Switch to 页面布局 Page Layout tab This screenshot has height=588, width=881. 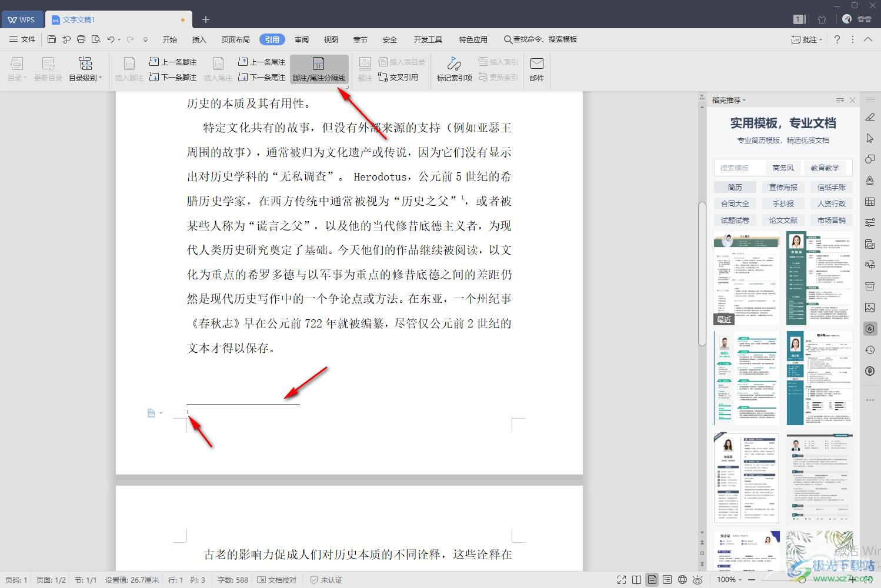(x=236, y=39)
